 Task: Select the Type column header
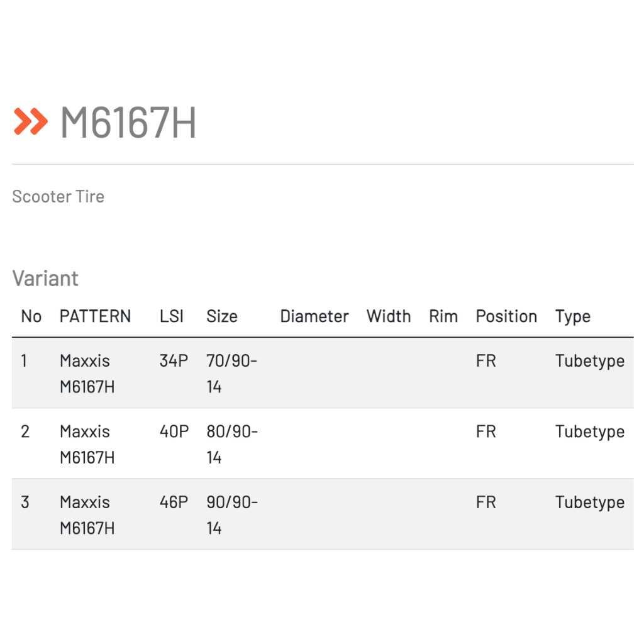point(572,316)
